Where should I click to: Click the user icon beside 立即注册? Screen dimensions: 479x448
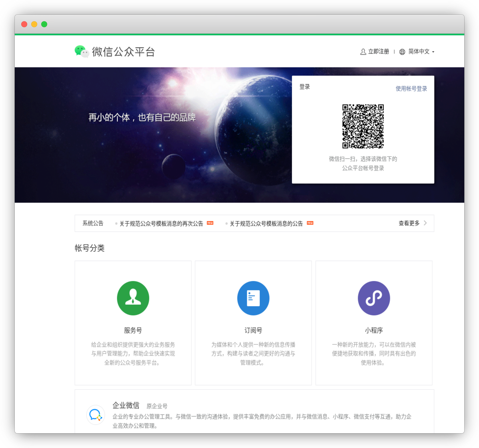(363, 52)
